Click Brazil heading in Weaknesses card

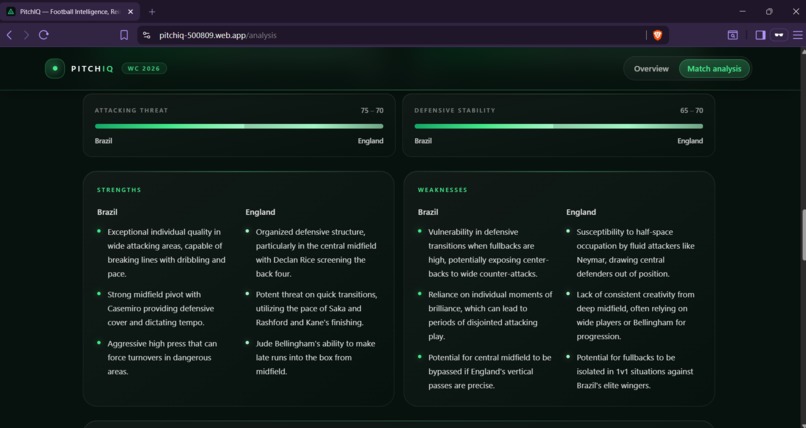click(x=428, y=212)
